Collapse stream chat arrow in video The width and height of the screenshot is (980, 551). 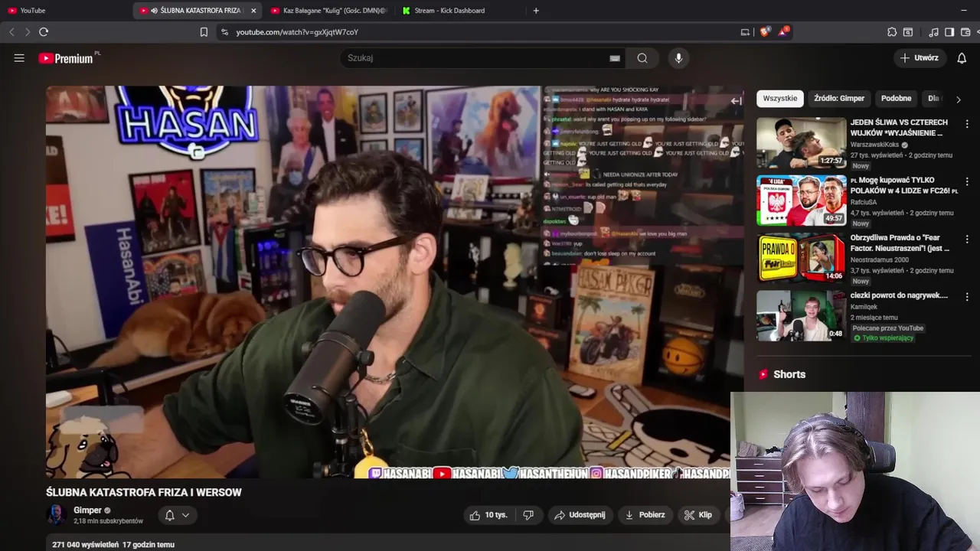coord(736,100)
